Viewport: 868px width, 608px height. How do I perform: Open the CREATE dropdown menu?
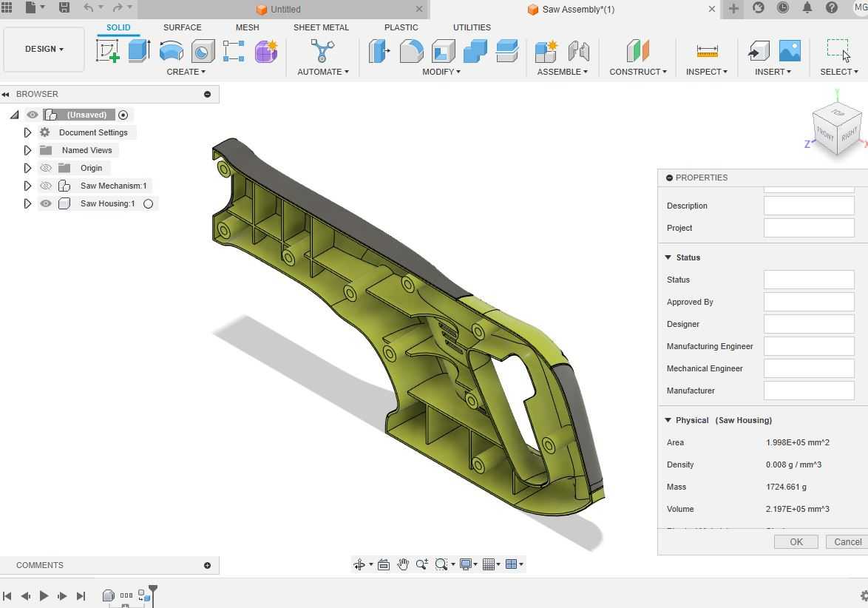point(186,72)
